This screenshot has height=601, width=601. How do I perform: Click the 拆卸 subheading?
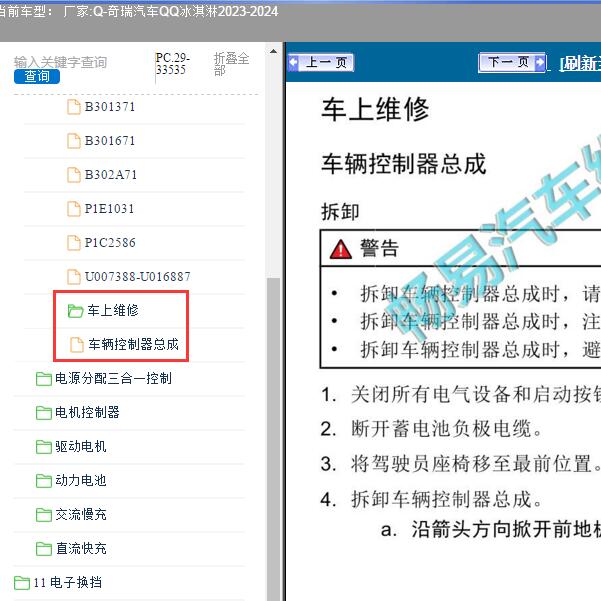point(340,212)
